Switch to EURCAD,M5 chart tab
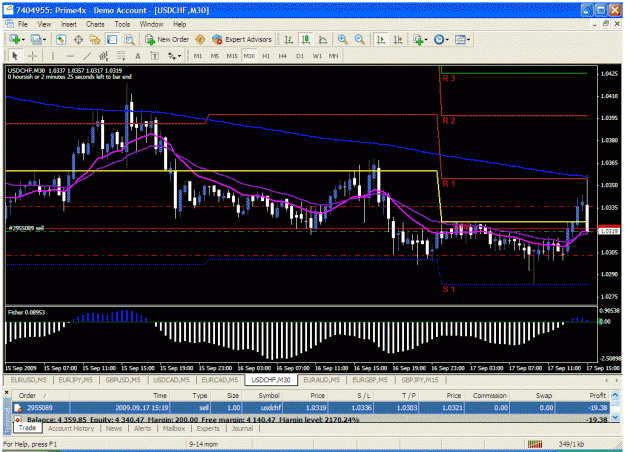The height and width of the screenshot is (452, 625). (x=220, y=380)
